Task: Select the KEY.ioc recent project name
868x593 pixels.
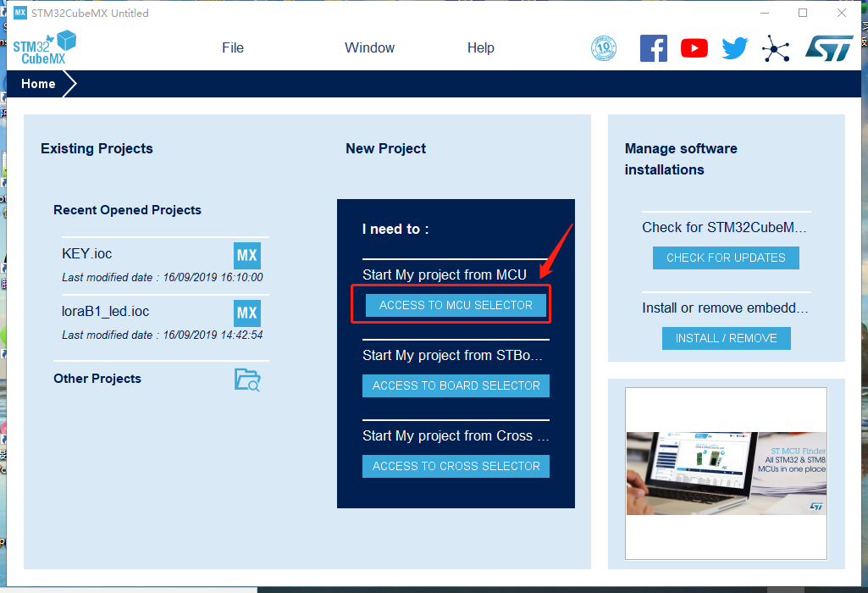Action: click(x=87, y=253)
